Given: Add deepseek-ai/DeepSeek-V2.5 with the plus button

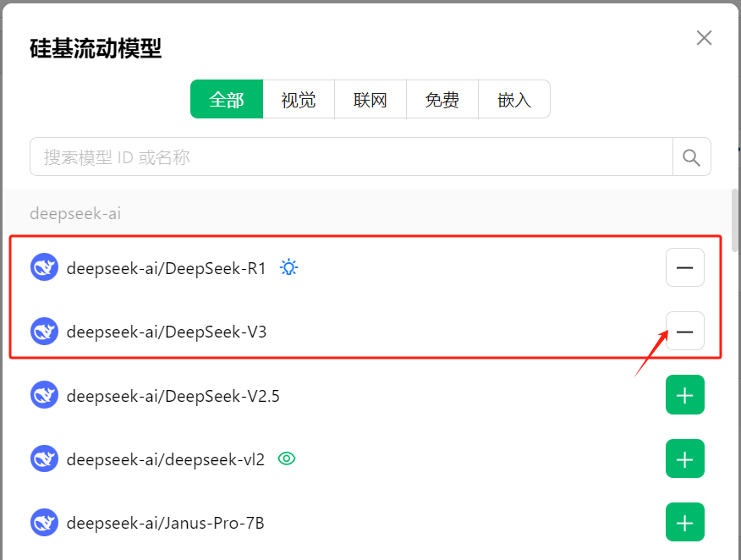Looking at the screenshot, I should click(684, 394).
